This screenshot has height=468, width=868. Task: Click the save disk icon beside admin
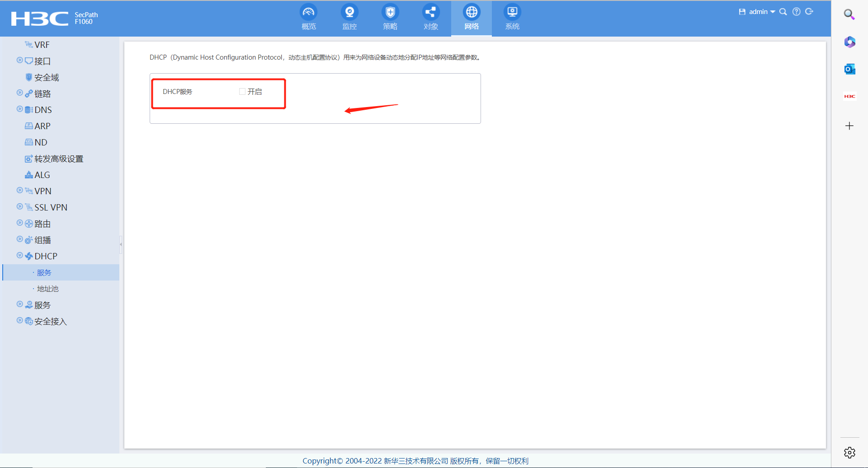tap(742, 12)
